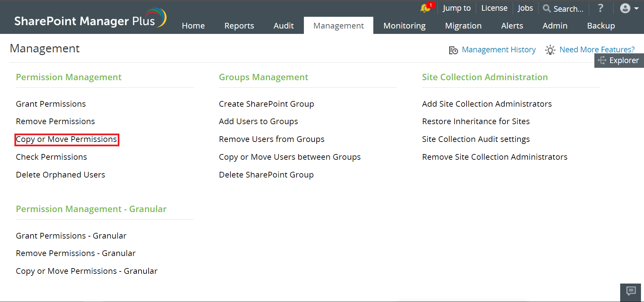Open the Audit section

(x=283, y=26)
